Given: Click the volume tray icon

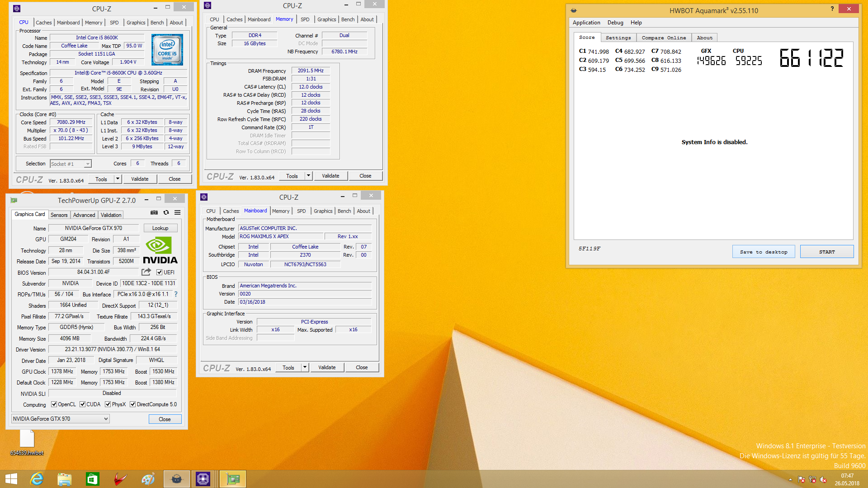Looking at the screenshot, I should 823,479.
